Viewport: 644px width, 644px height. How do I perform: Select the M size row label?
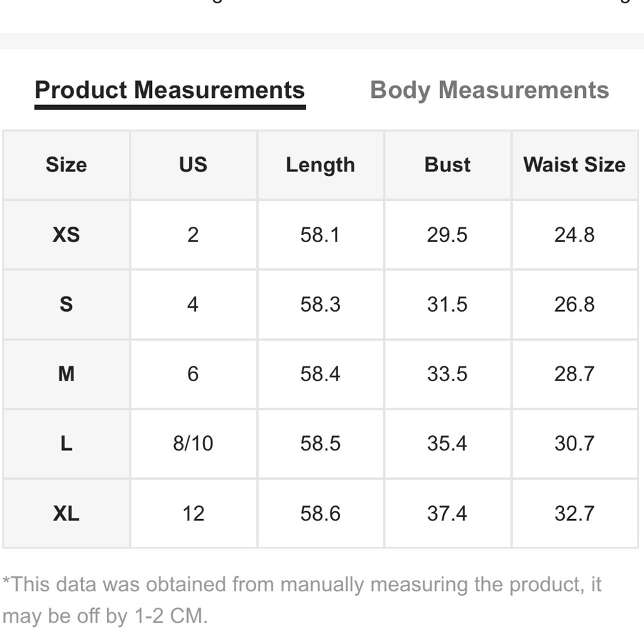[66, 374]
